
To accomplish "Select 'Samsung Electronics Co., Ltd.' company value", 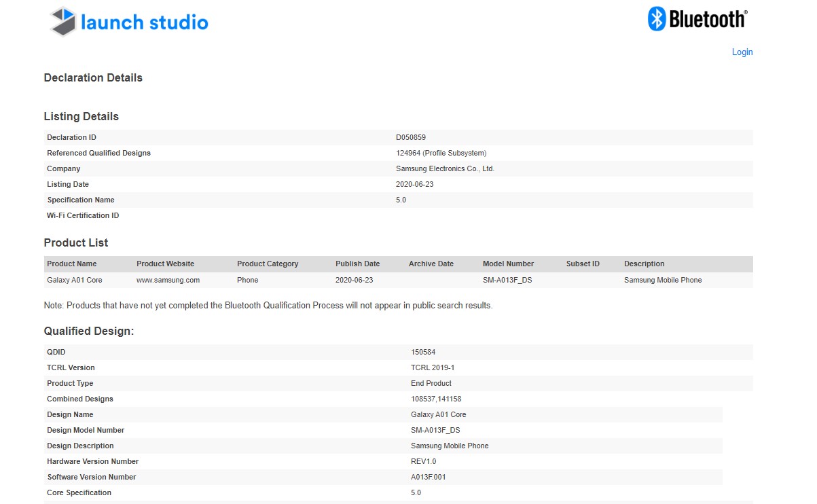I will 445,169.
